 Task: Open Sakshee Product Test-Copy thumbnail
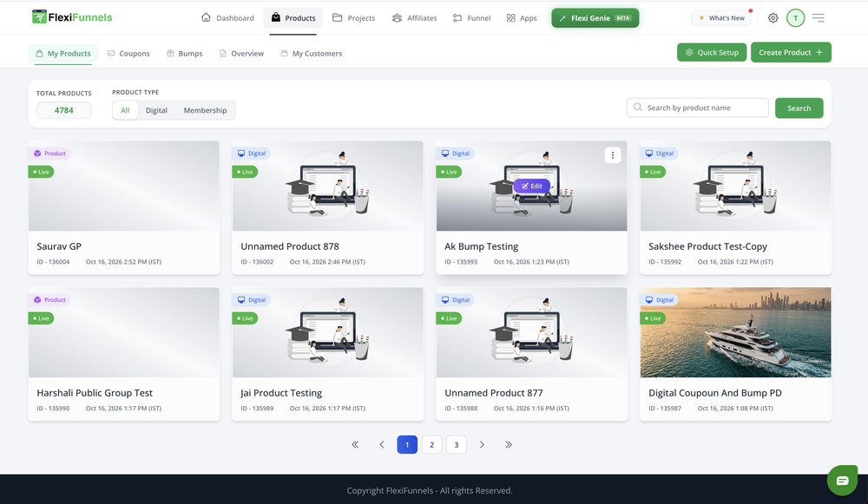(x=736, y=186)
